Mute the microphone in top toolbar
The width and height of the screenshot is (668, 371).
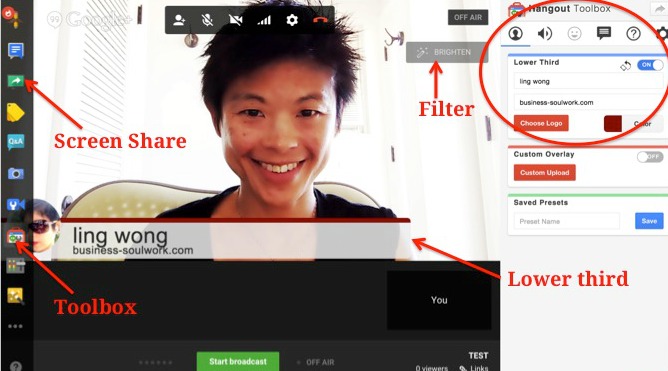coord(207,20)
